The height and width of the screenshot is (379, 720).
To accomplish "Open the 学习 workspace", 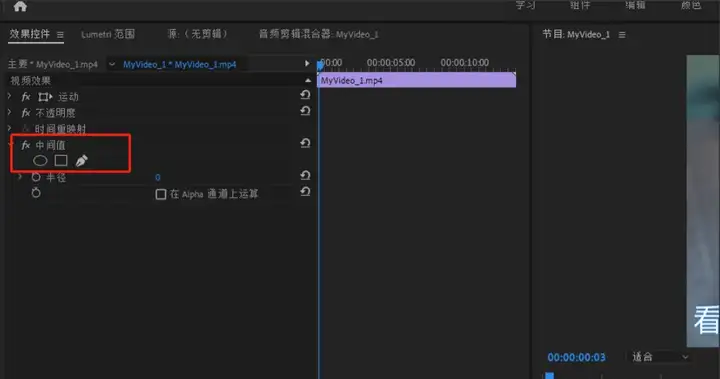I will click(525, 5).
